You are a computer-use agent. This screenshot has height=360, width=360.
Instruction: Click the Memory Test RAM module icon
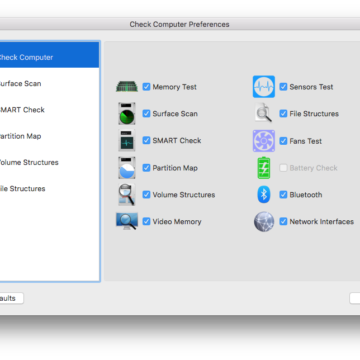(x=127, y=87)
